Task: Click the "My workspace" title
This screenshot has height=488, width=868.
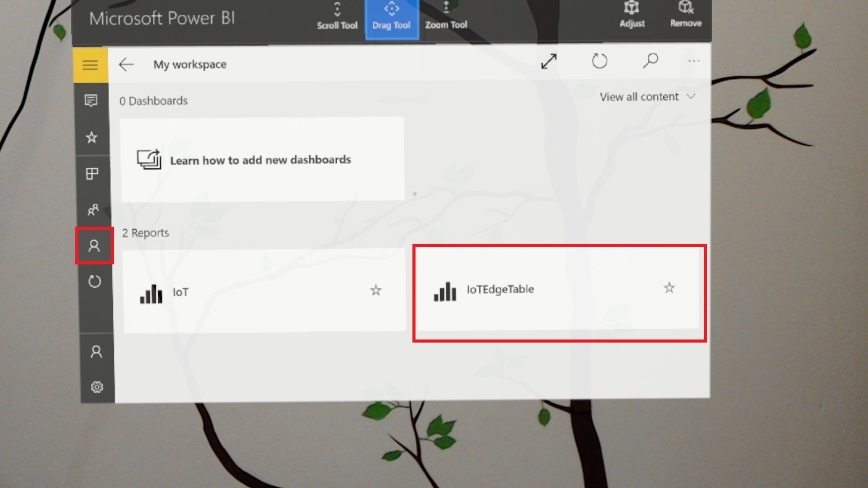Action: coord(190,65)
